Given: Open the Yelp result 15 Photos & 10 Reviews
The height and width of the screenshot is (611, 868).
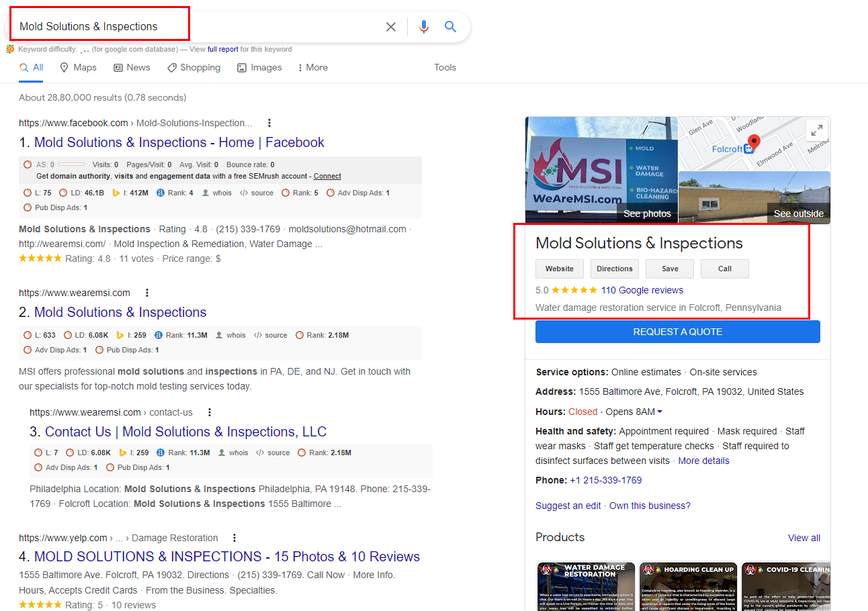Looking at the screenshot, I should point(227,557).
